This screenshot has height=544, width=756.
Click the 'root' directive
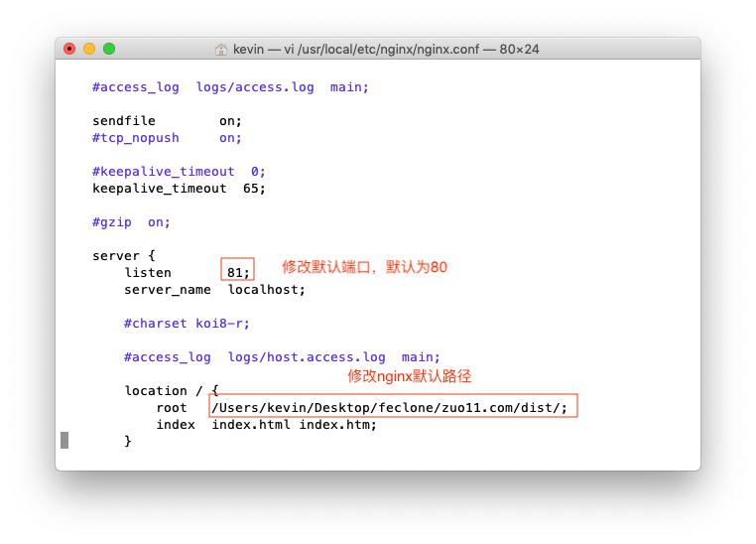[172, 408]
